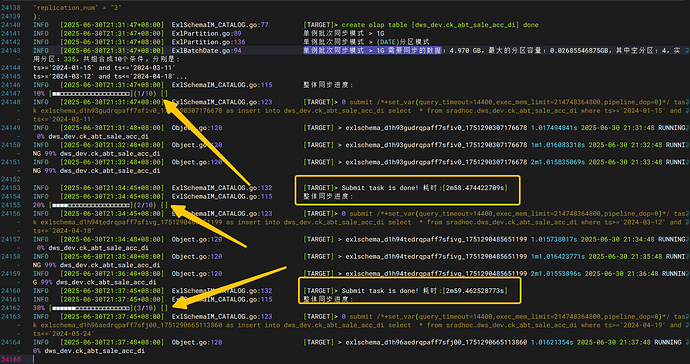Click the text "create olap table [dws_dev.ck_abt_sale_acc_di] done"

click(440, 25)
